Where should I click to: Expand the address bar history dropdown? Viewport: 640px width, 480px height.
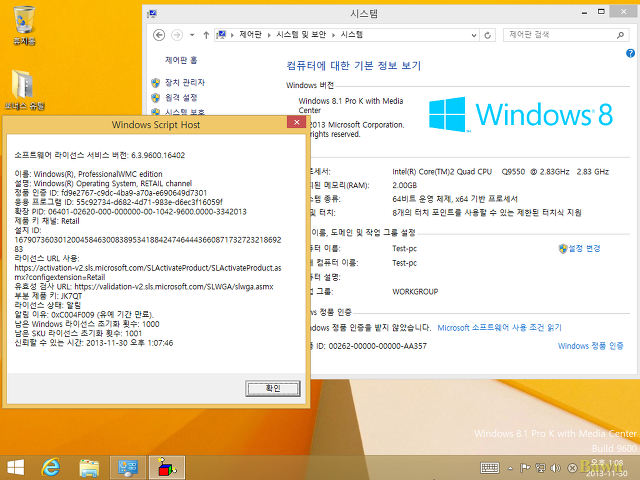point(473,35)
